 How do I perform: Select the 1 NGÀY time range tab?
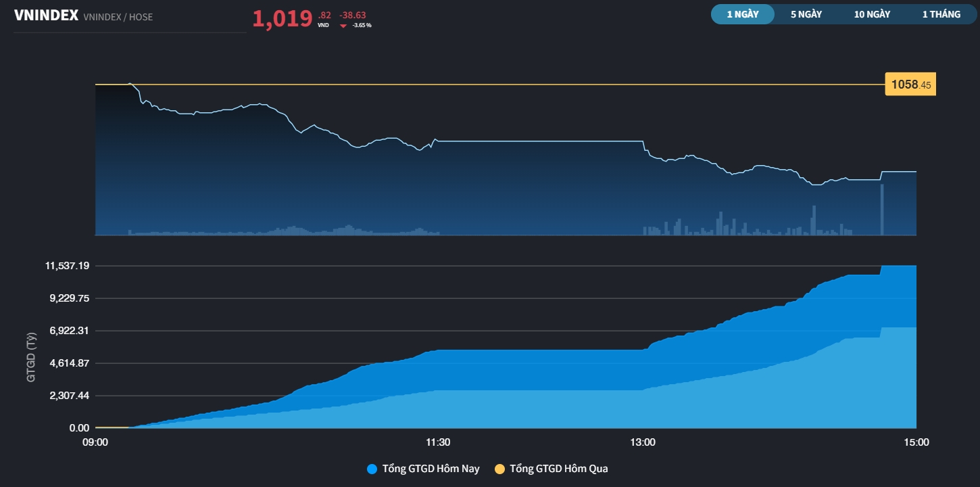(741, 14)
